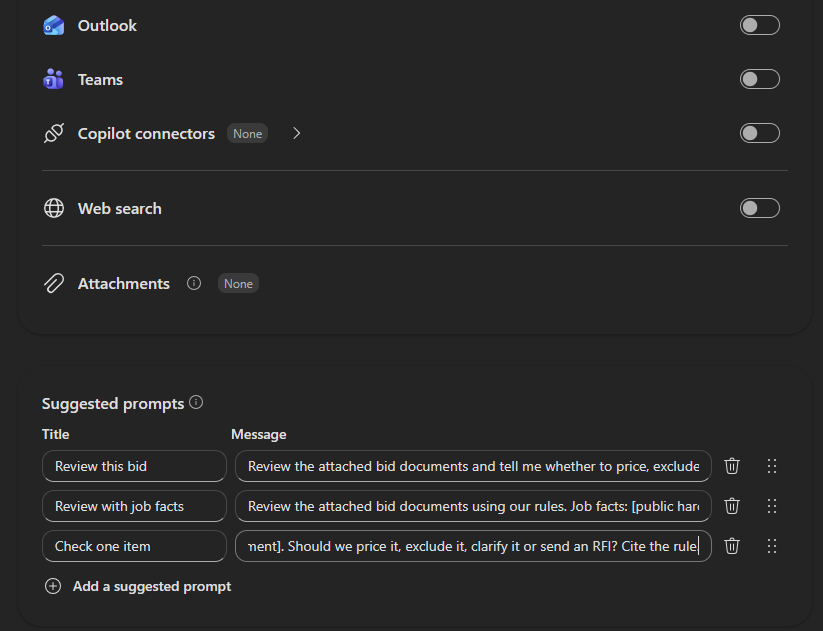Edit the Review this bid title field
The height and width of the screenshot is (631, 823).
point(134,466)
